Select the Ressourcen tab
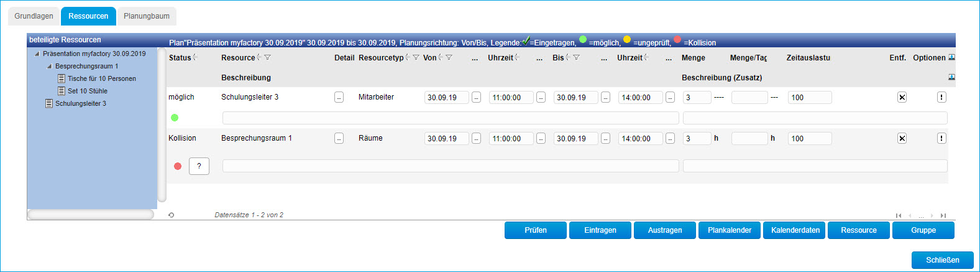Screen dimensions: 980x272 [x=88, y=16]
